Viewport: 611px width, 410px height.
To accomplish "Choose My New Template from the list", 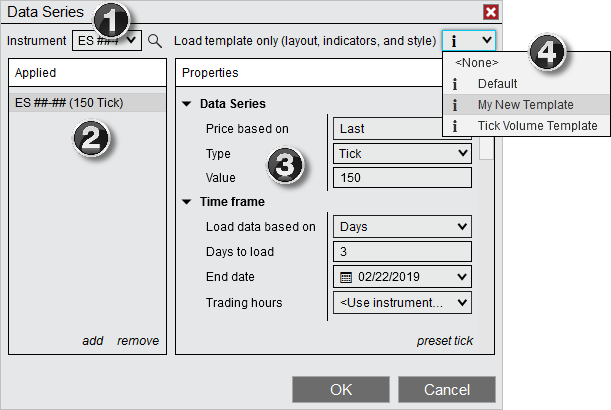I will tap(525, 105).
